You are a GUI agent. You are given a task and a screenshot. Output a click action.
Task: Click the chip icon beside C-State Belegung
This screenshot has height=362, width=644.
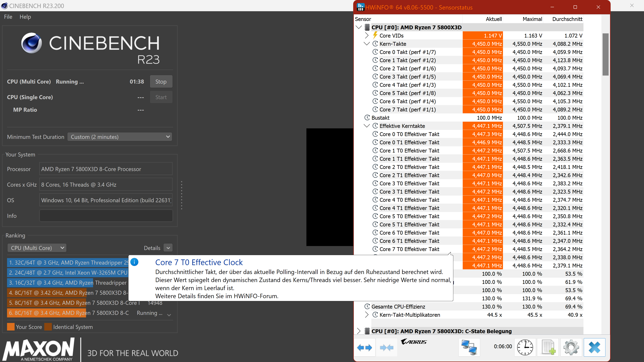(x=367, y=331)
